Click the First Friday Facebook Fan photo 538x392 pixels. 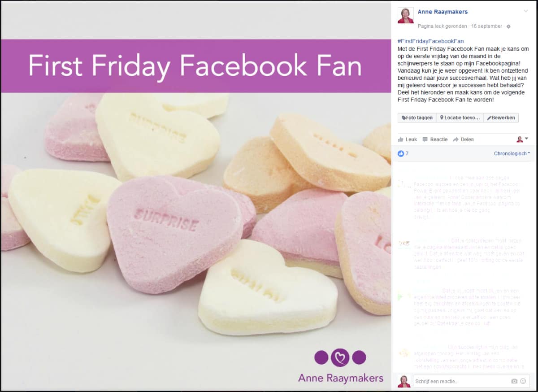coord(196,196)
